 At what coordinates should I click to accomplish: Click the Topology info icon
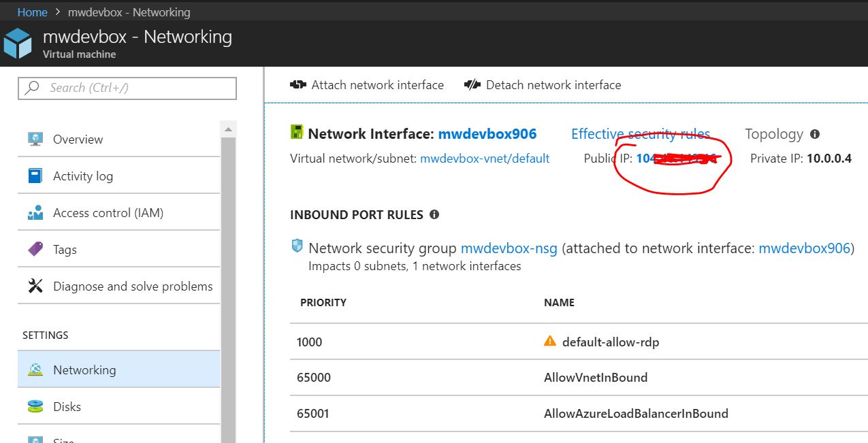click(815, 134)
